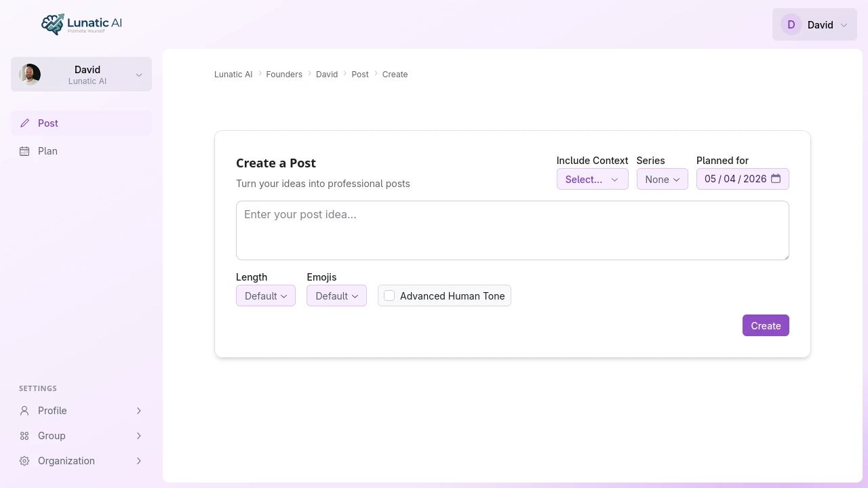Open Organization settings label
The width and height of the screenshot is (868, 488).
66,461
